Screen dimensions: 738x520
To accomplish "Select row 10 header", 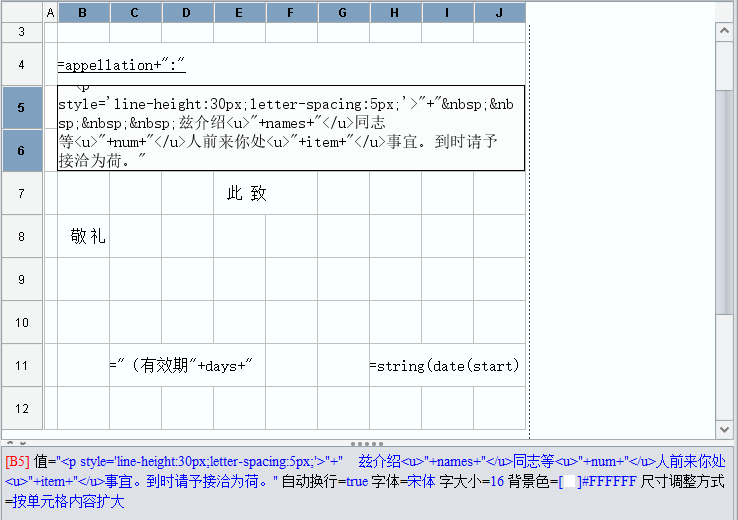I will coord(22,322).
